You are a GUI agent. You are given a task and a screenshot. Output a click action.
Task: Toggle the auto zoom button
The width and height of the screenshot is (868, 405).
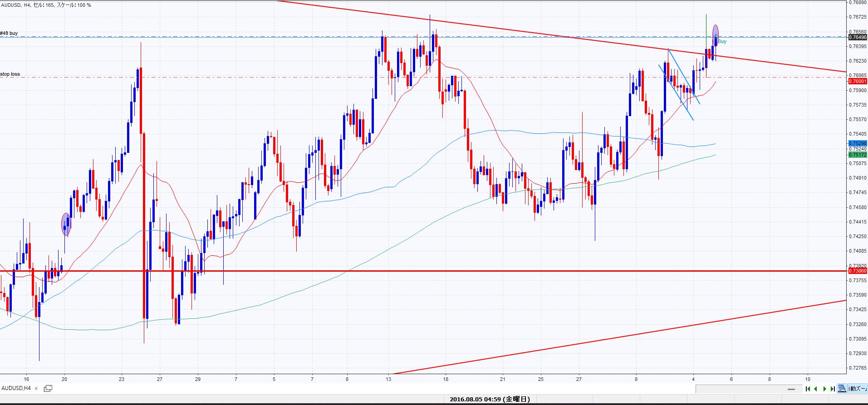click(x=858, y=389)
